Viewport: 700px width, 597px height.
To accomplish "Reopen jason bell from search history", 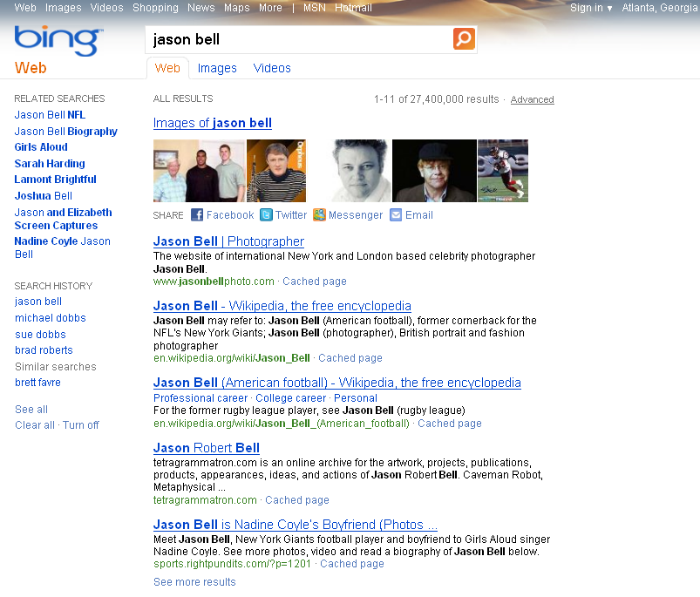I will coord(38,302).
